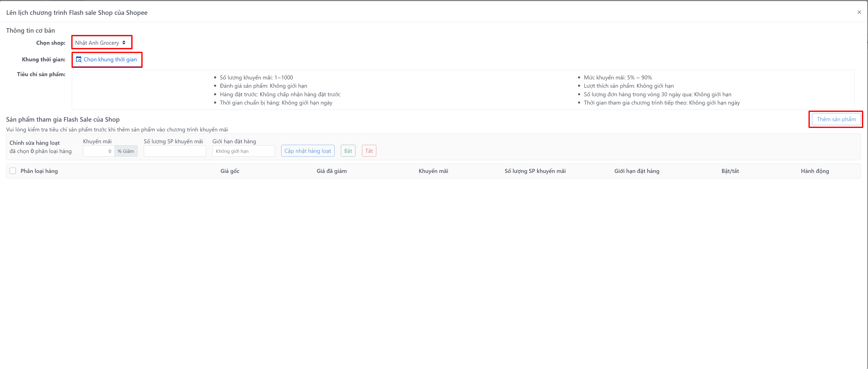This screenshot has width=868, height=369.
Task: Click the Bật/tắt column header
Action: click(730, 171)
